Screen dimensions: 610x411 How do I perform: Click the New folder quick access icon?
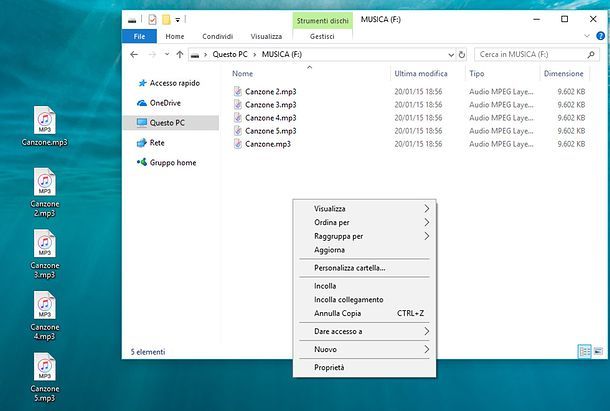click(166, 19)
